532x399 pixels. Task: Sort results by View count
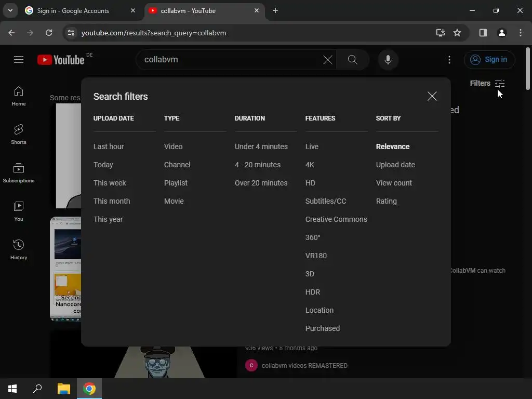pyautogui.click(x=394, y=183)
